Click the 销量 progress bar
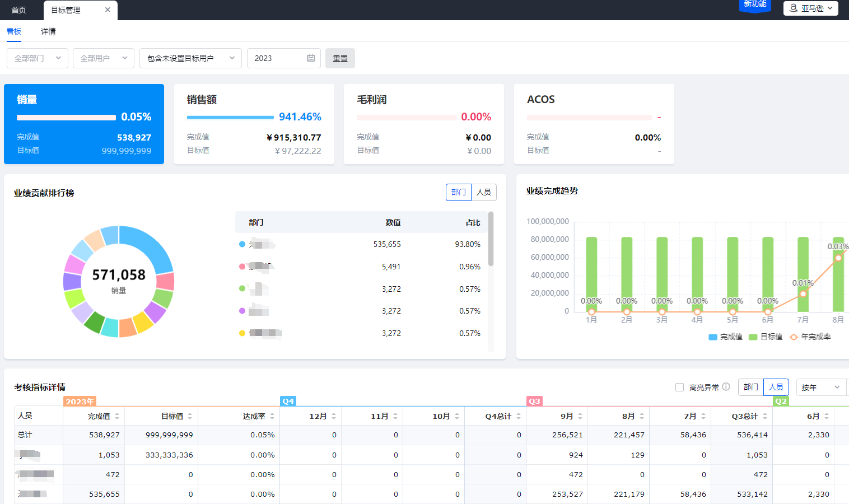The image size is (849, 504). tap(66, 118)
